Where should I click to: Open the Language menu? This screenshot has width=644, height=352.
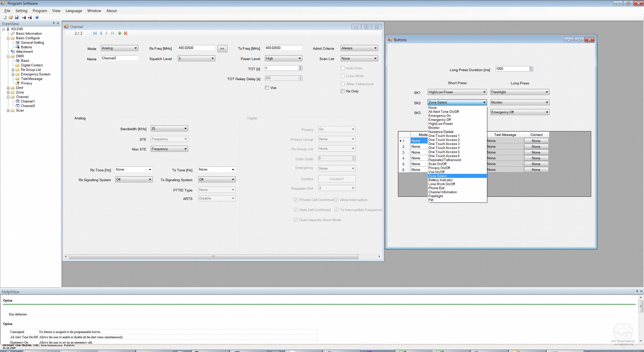point(74,11)
